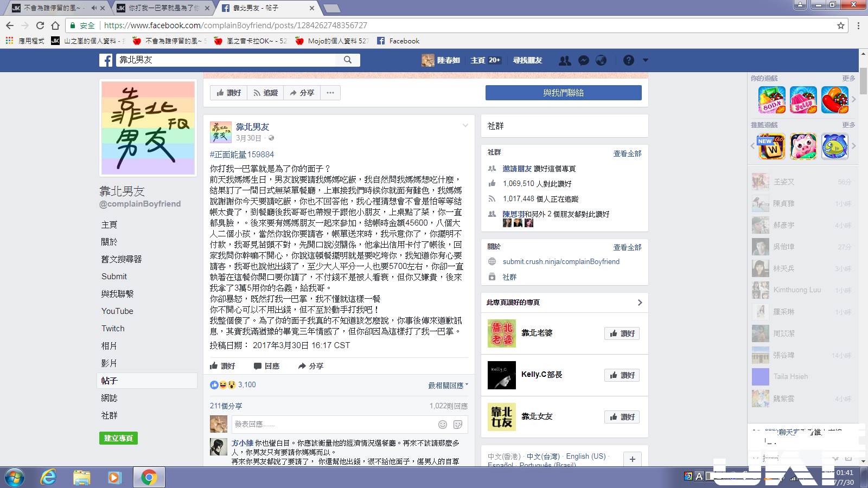Image resolution: width=868 pixels, height=488 pixels.
Task: Open notifications globe icon
Action: (x=601, y=60)
